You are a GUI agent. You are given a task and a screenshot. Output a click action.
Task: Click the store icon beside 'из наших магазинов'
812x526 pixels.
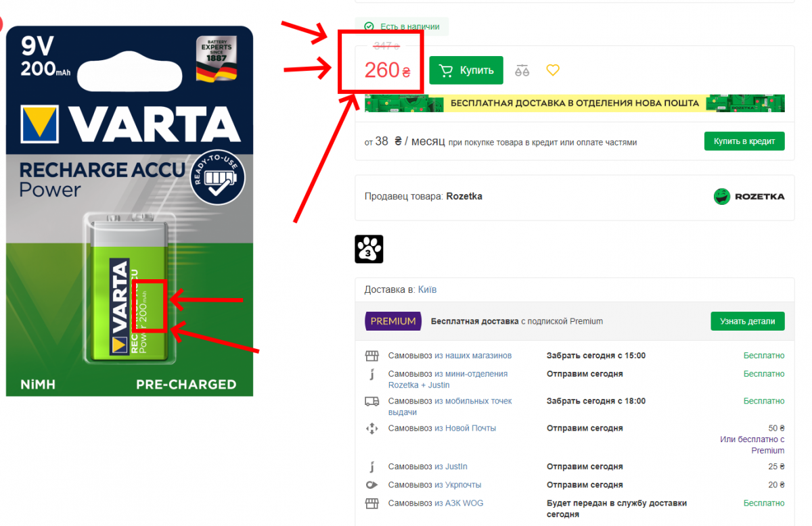[371, 356]
